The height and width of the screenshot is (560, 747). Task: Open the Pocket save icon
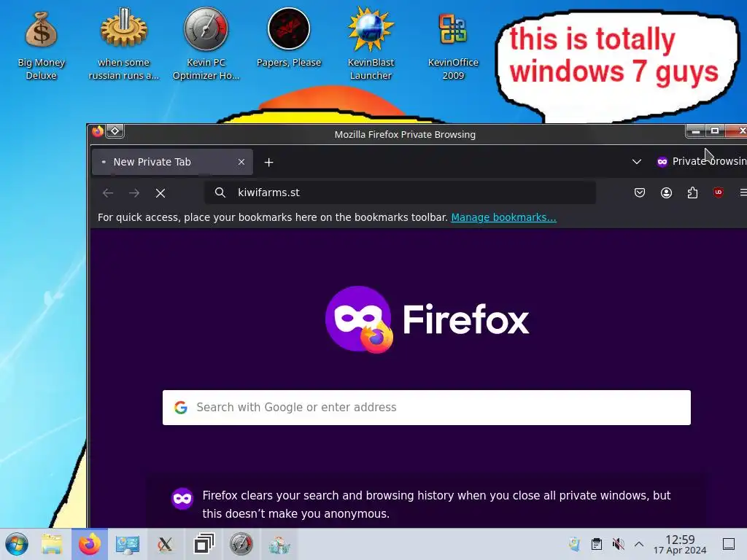pos(640,192)
